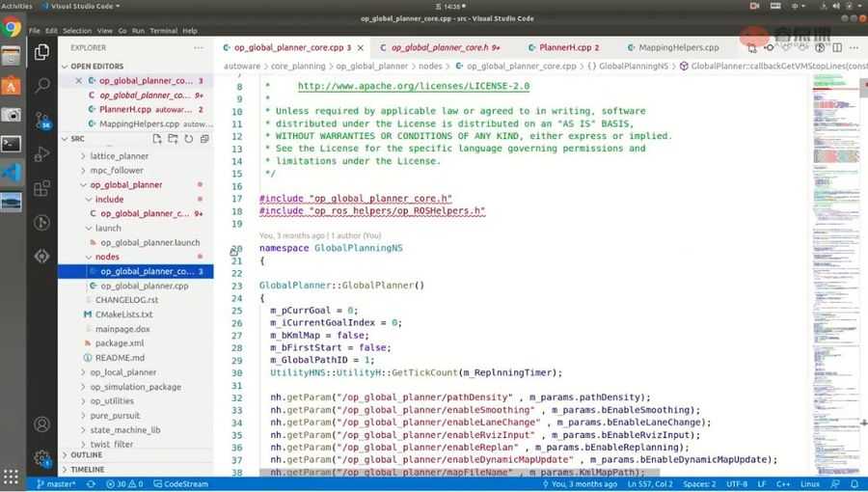The height and width of the screenshot is (492, 868).
Task: Split the editor to the right
Action: coord(837,48)
